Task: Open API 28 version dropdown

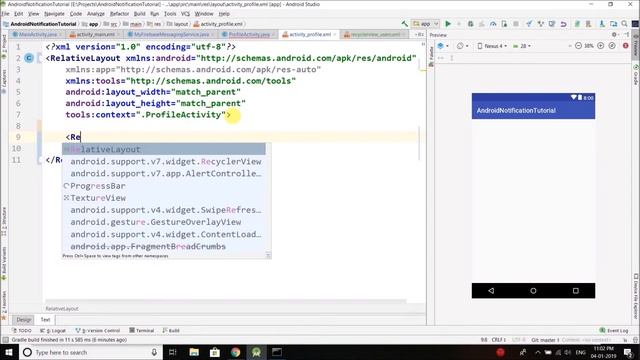Action: (522, 46)
